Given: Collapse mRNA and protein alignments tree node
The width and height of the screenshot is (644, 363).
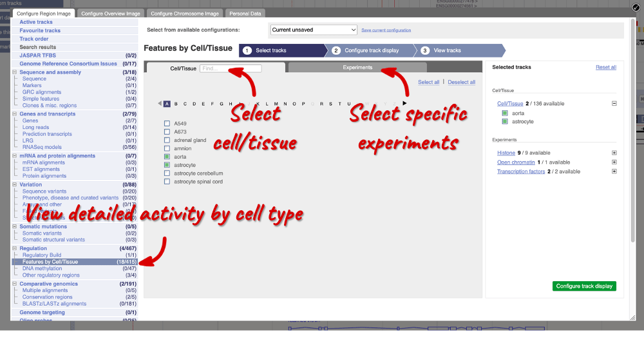Looking at the screenshot, I should click(14, 156).
